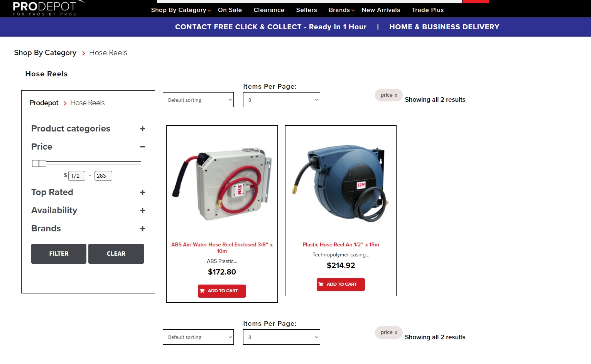Image resolution: width=591 pixels, height=364 pixels.
Task: Go to the Clearance page
Action: click(x=269, y=10)
